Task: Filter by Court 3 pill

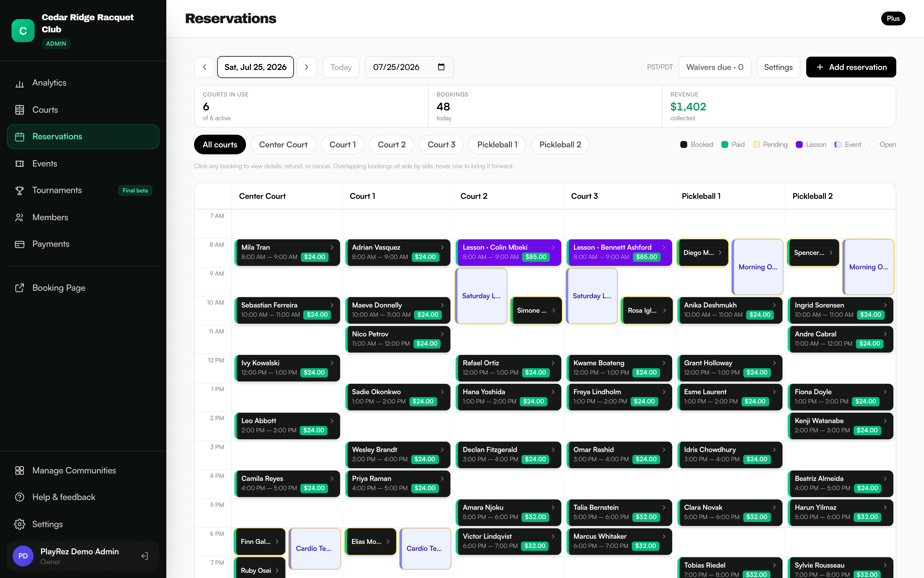Action: point(441,144)
